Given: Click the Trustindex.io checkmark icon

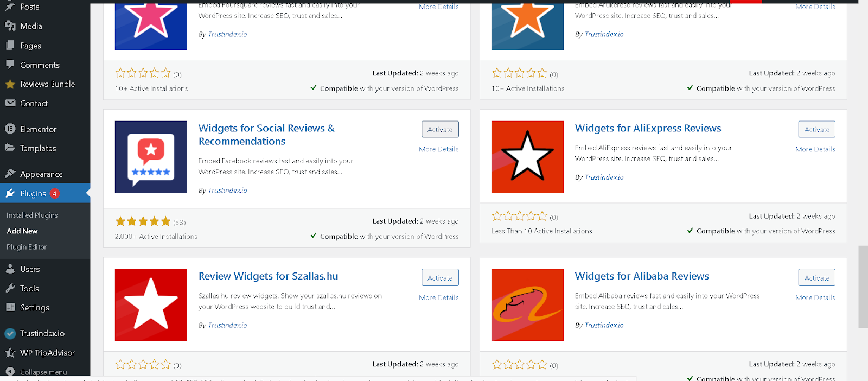Looking at the screenshot, I should click(x=10, y=333).
